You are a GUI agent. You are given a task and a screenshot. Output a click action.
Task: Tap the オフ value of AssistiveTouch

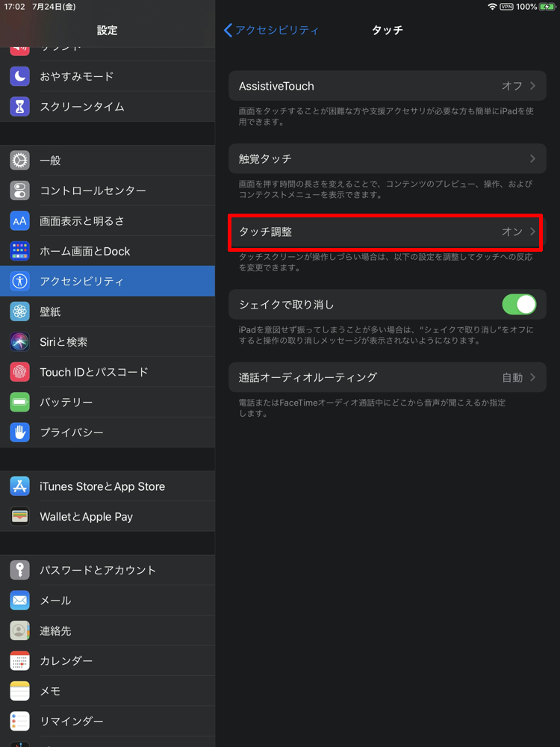coord(512,86)
